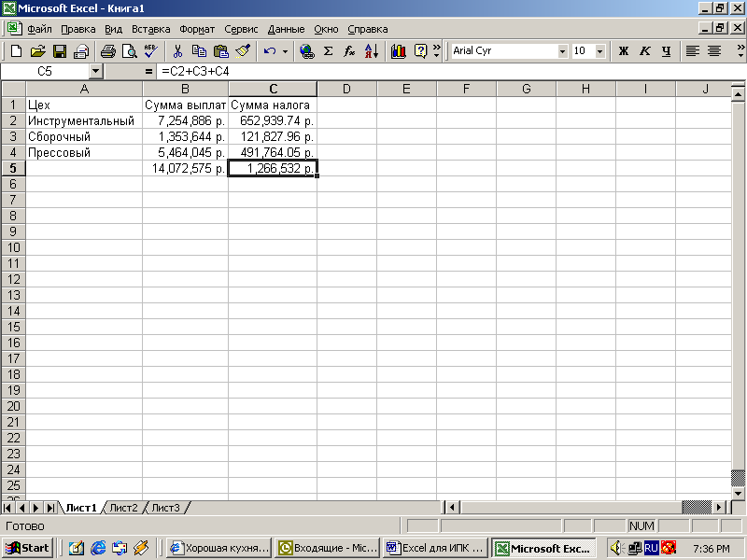Screen dimensions: 747x560
Task: Open a file using the Open folder icon
Action: coord(37,51)
